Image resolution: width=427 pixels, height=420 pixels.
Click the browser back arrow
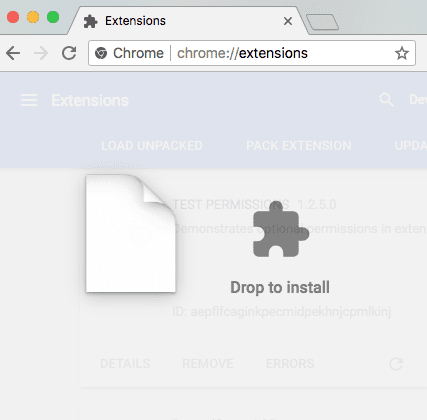(x=13, y=53)
